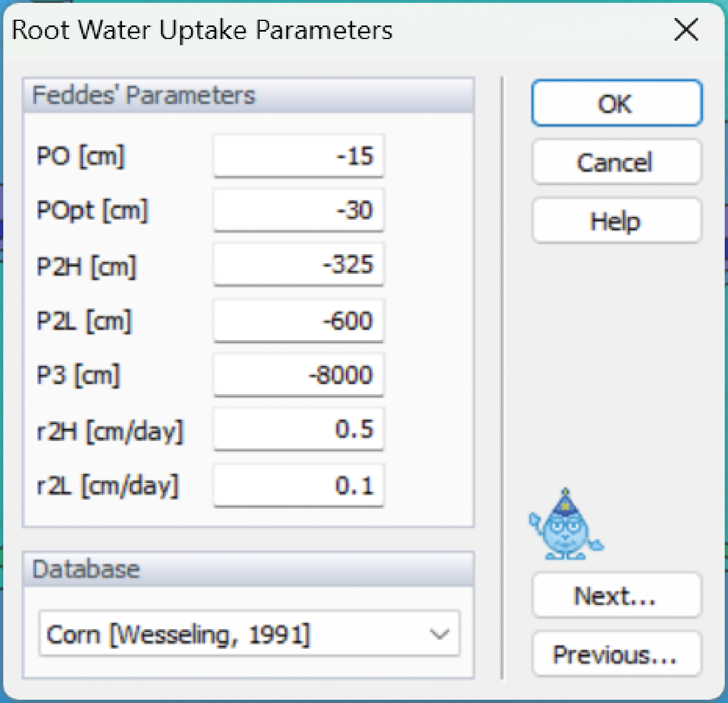The image size is (728, 703).
Task: Click the P2L [cm] field showing -600
Action: (x=299, y=321)
